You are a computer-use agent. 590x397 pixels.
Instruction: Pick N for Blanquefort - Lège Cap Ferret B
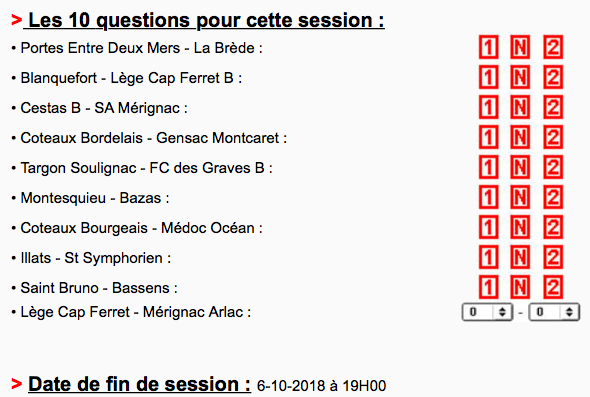click(520, 77)
